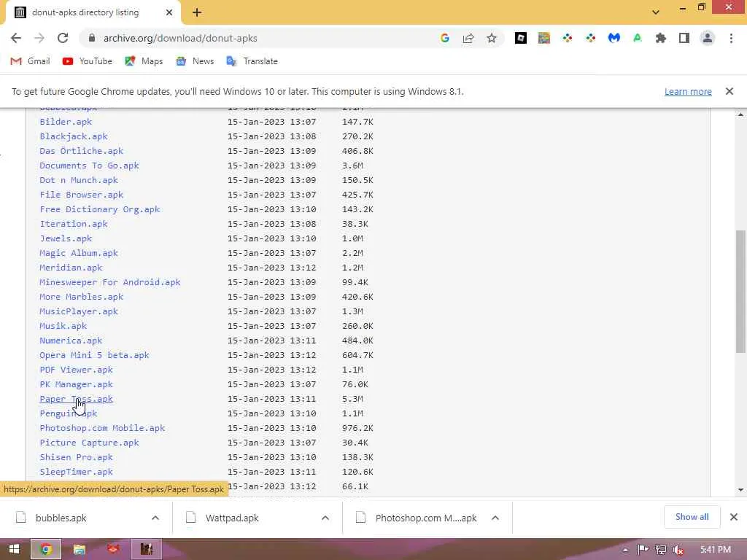747x560 pixels.
Task: Download More Marbles.apk
Action: pos(82,297)
